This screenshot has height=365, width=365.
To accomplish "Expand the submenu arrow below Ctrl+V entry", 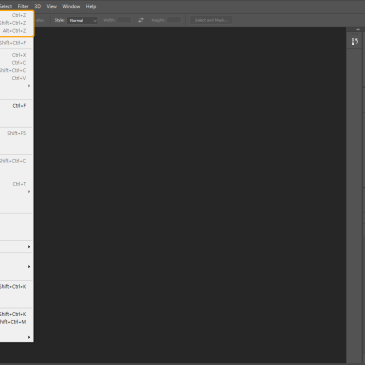I will click(29, 86).
